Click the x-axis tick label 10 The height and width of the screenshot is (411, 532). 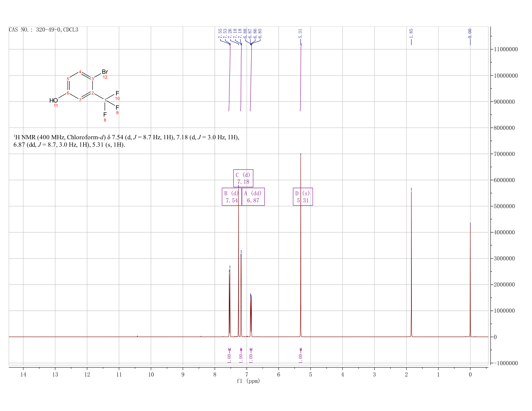[151, 374]
